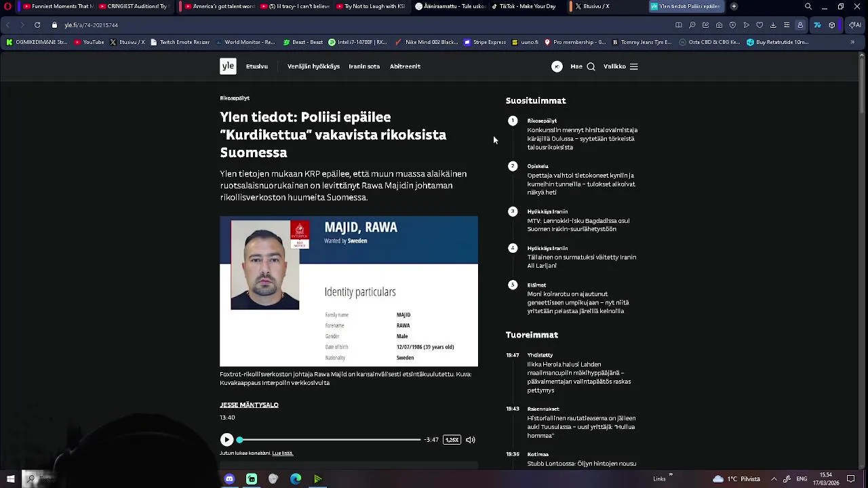
Task: Expand the Valikko hamburger menu
Action: click(620, 66)
